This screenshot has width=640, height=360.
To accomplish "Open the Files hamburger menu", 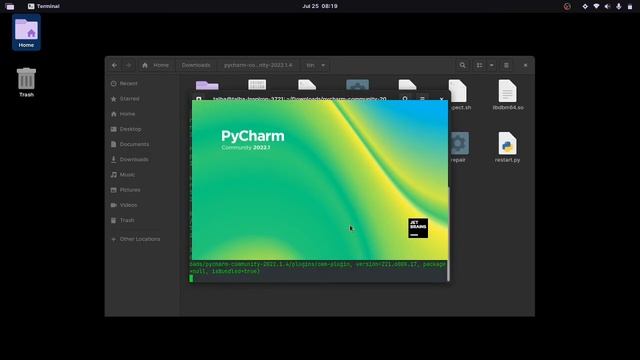I will point(506,65).
